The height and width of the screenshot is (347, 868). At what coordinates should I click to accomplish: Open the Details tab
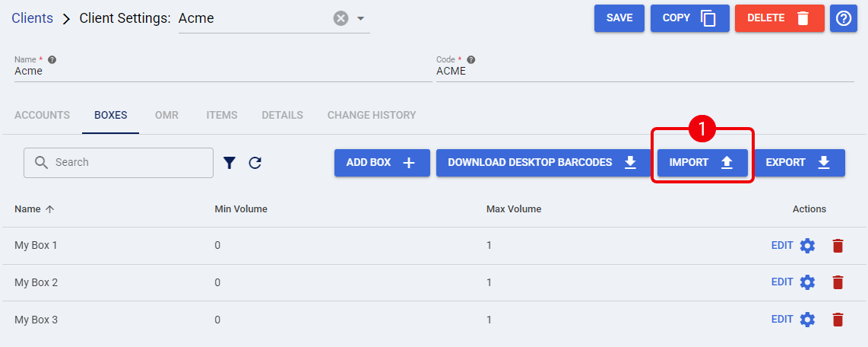point(282,116)
